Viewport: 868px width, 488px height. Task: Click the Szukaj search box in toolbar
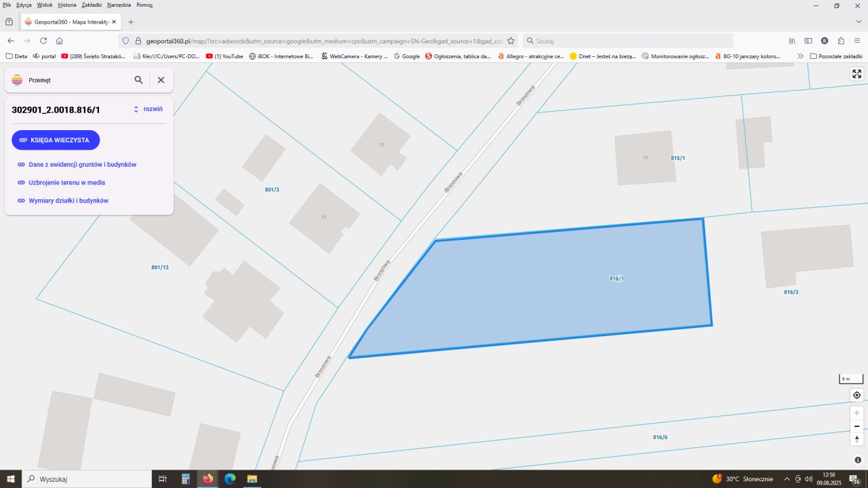tap(628, 41)
